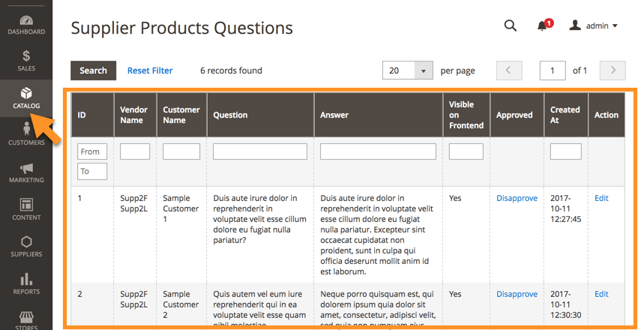The width and height of the screenshot is (644, 330).
Task: Expand the admin account dropdown
Action: [594, 26]
